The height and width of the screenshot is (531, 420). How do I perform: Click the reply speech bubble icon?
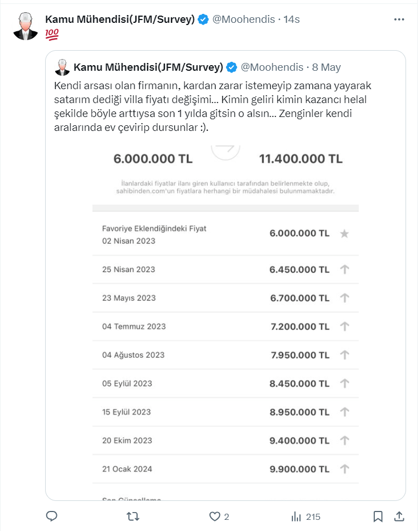pos(52,517)
